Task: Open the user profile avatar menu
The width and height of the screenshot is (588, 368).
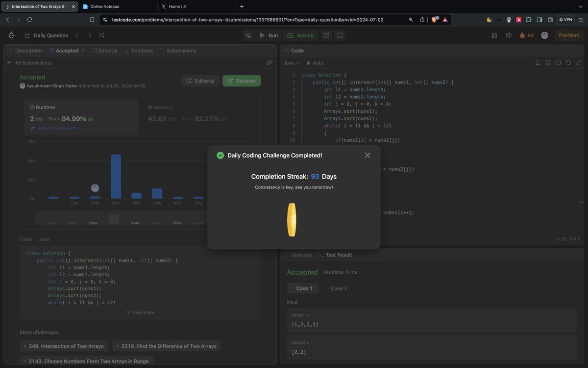Action: point(544,35)
